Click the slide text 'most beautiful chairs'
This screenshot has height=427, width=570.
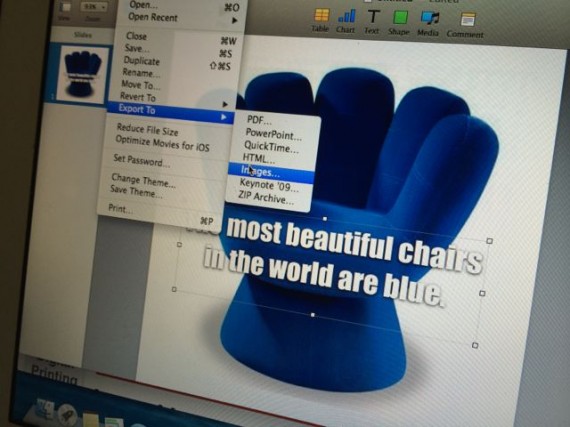356,245
